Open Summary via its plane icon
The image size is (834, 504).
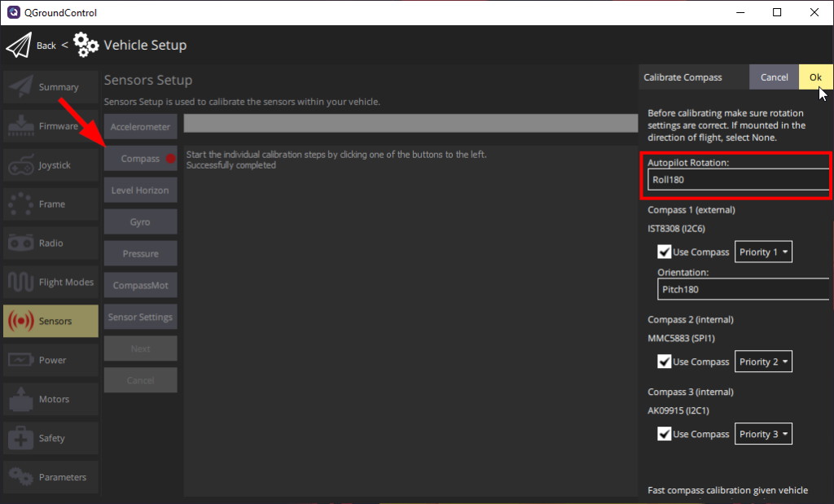tap(20, 87)
